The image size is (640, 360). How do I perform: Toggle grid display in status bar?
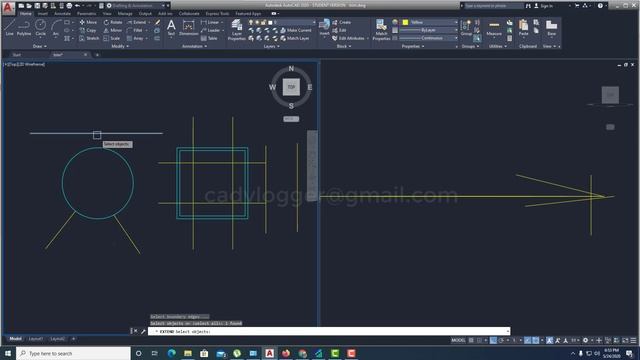click(471, 340)
